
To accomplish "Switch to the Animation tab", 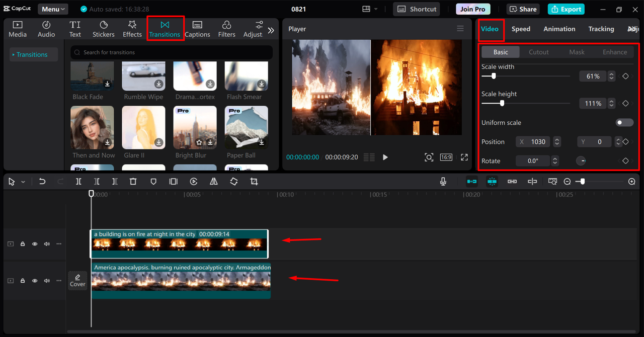I will 559,29.
